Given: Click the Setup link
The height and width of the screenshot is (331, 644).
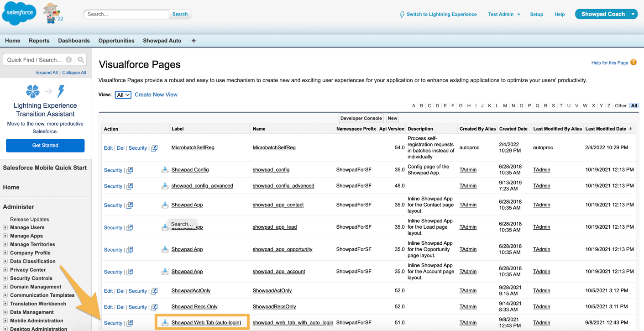Looking at the screenshot, I should [x=537, y=15].
